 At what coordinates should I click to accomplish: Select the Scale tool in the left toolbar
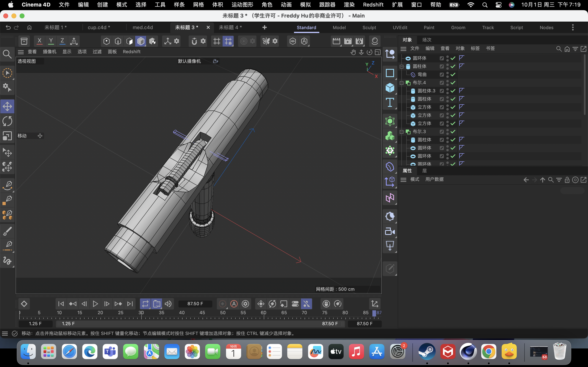coord(7,136)
